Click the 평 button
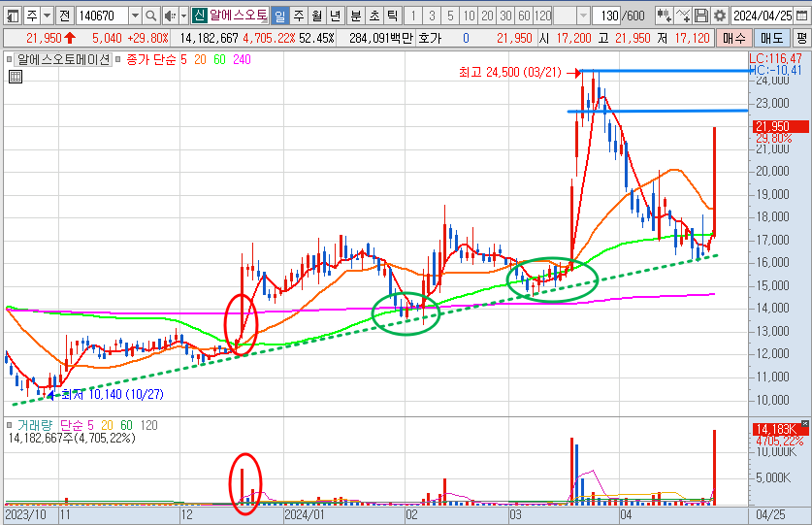812x525 pixels. (801, 38)
